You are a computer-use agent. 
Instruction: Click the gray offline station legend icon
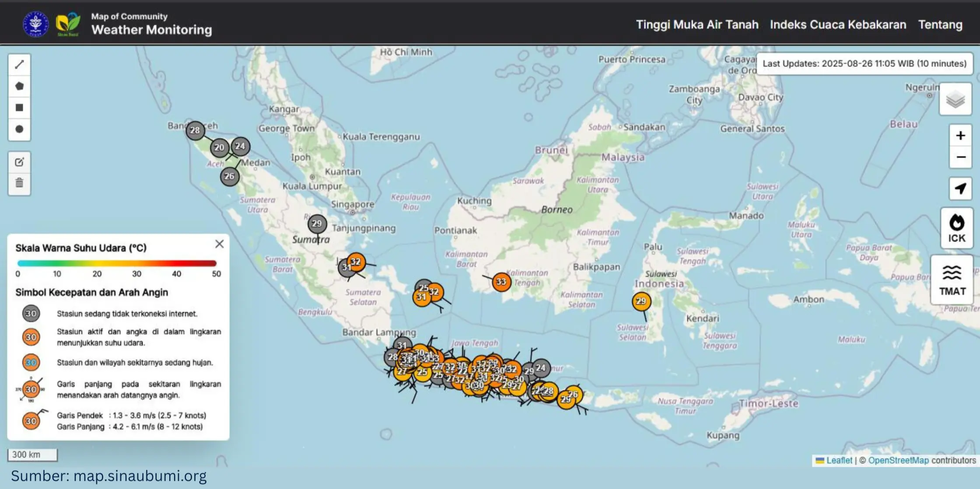[x=31, y=314]
